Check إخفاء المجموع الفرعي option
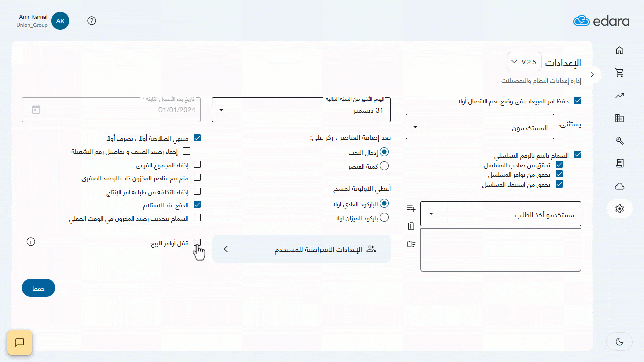Viewport: 644px width, 362px height. click(197, 164)
